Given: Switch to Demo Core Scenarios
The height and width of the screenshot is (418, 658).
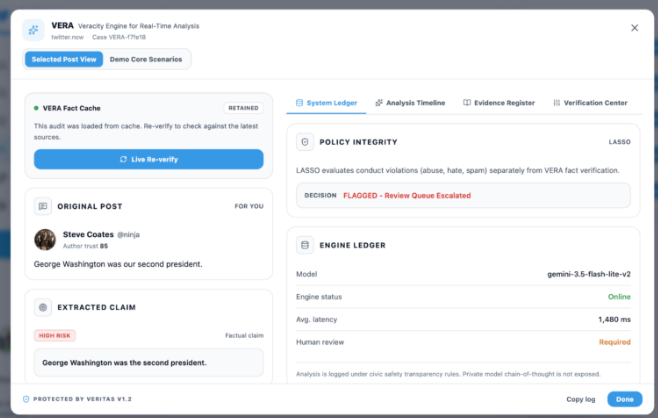Looking at the screenshot, I should click(146, 59).
